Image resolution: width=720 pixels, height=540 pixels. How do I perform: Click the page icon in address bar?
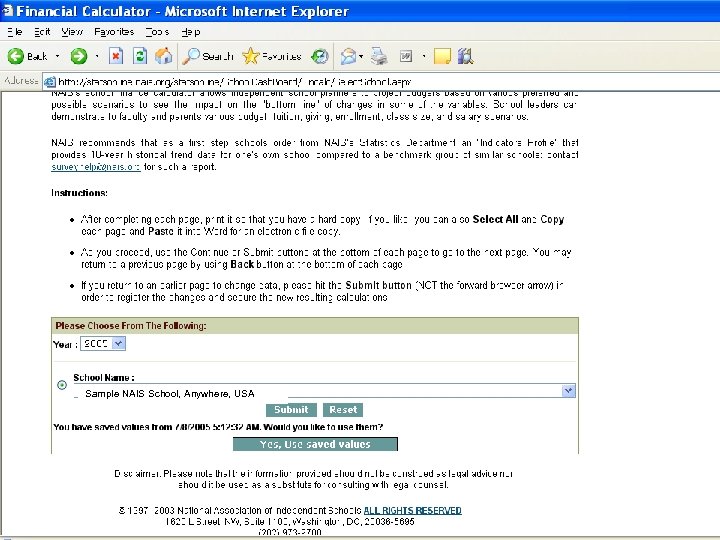50,82
